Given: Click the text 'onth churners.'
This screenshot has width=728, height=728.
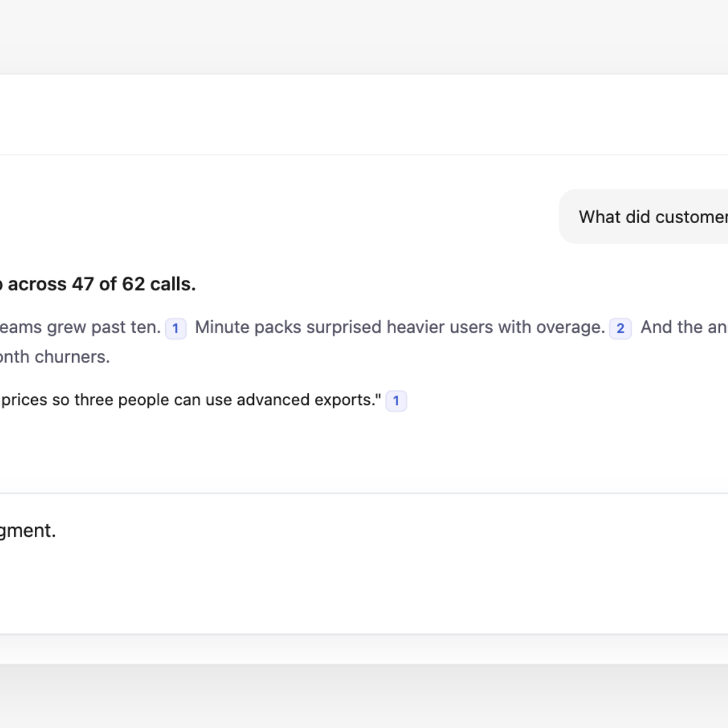Looking at the screenshot, I should (55, 357).
